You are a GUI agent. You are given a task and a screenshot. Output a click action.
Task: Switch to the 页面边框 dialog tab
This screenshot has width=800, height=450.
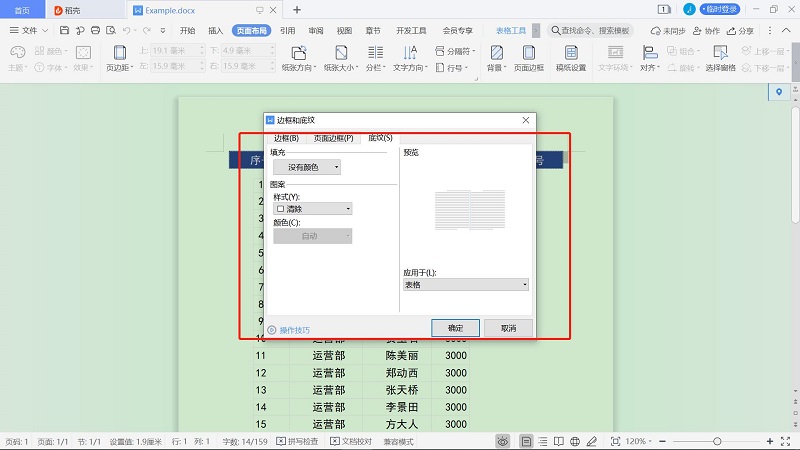tap(333, 138)
